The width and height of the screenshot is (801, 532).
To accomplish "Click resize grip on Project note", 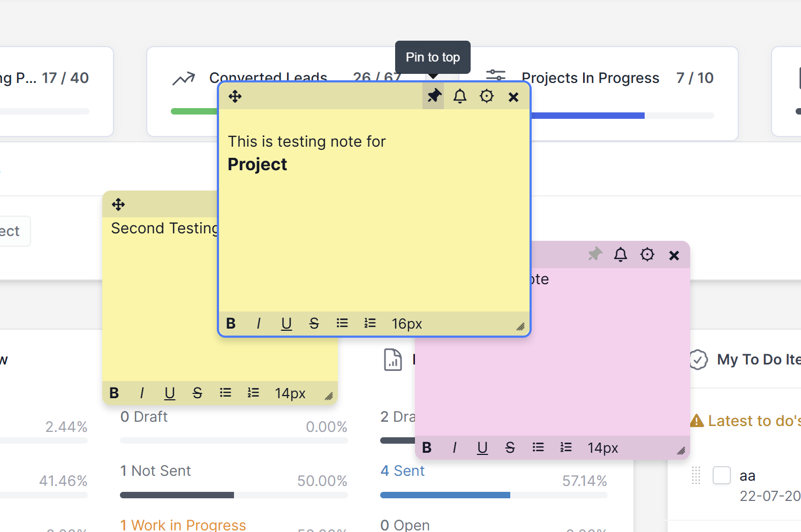I will coord(520,326).
